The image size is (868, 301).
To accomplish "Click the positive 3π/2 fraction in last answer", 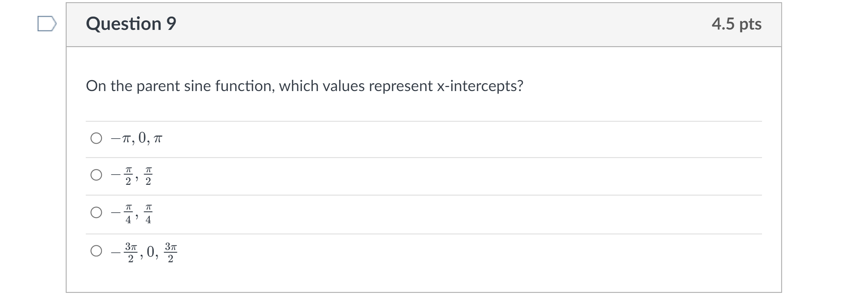I will tap(171, 252).
